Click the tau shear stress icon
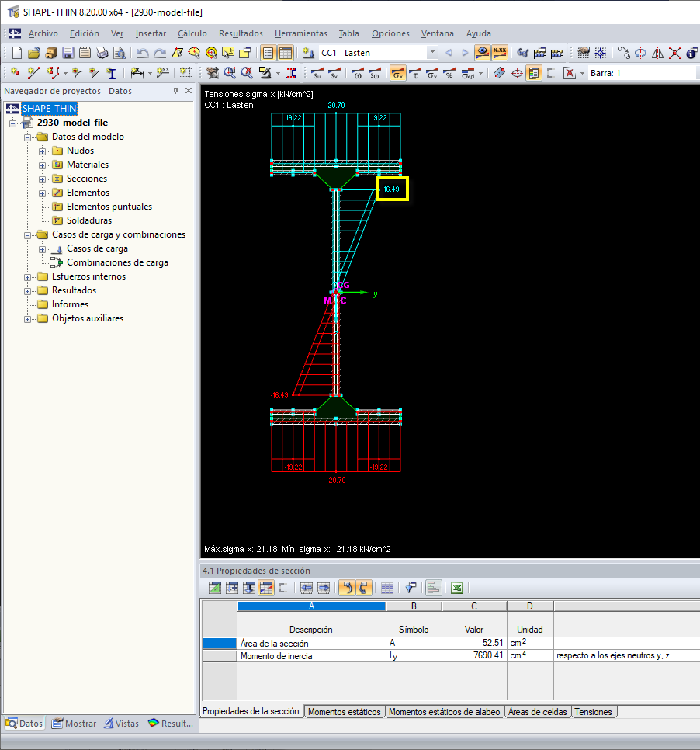 click(415, 73)
